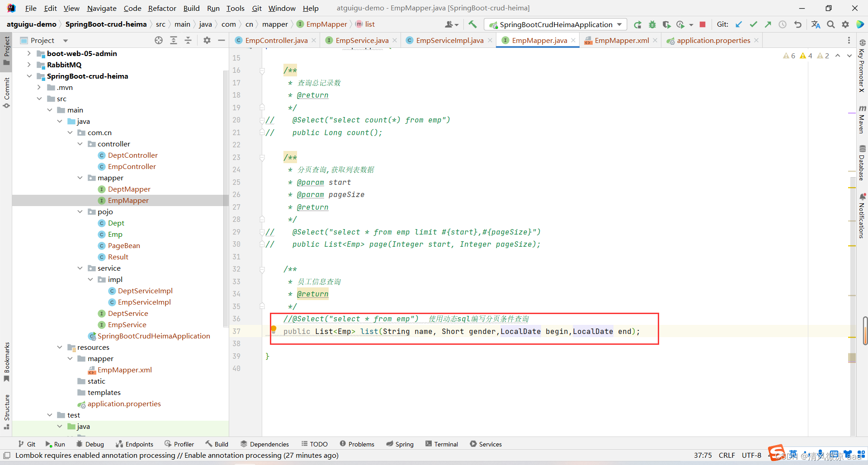Click the inspection warnings indicator widget
Viewport: 868px width, 465px height.
tap(806, 56)
